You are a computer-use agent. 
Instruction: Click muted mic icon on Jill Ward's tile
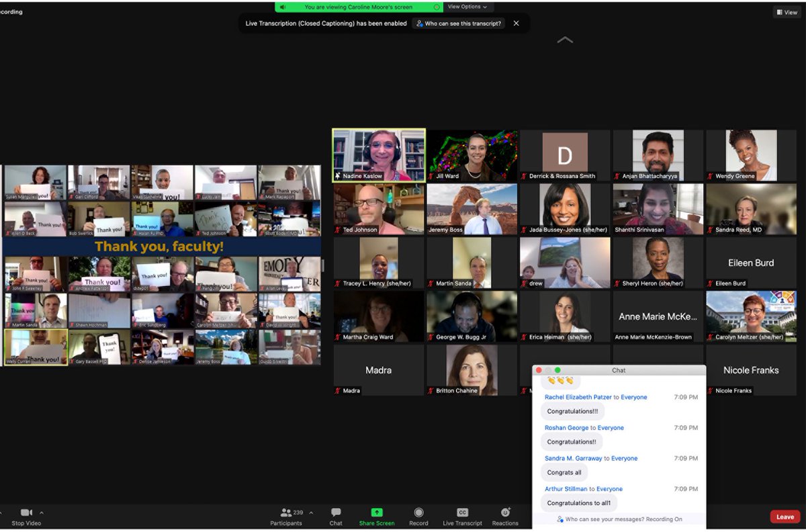tap(431, 176)
